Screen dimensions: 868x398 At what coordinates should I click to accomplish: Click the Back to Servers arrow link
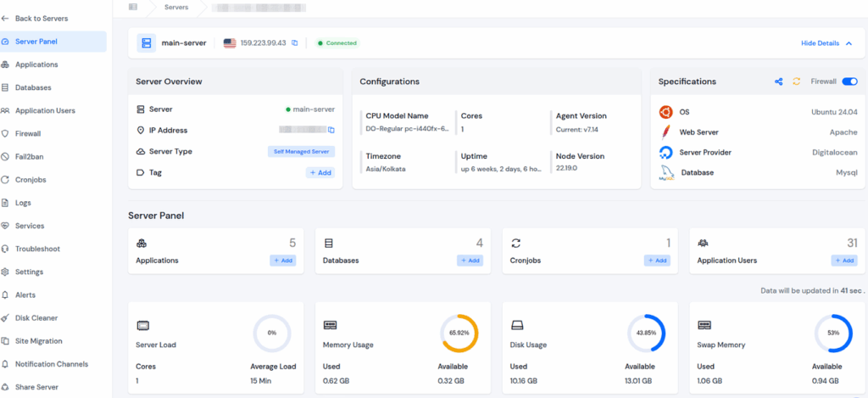tap(34, 19)
